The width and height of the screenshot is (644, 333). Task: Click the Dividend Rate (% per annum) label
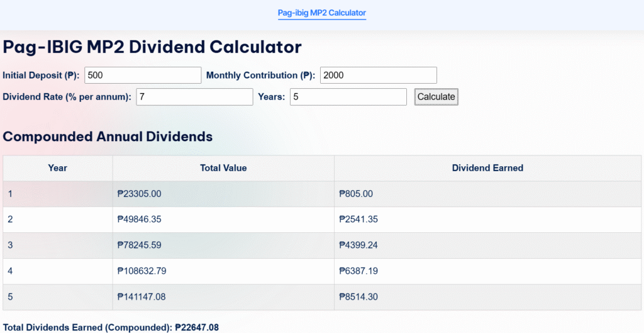(67, 97)
